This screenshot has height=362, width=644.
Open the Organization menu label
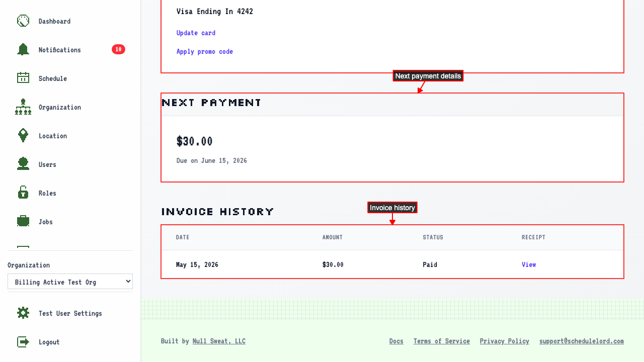pyautogui.click(x=59, y=107)
